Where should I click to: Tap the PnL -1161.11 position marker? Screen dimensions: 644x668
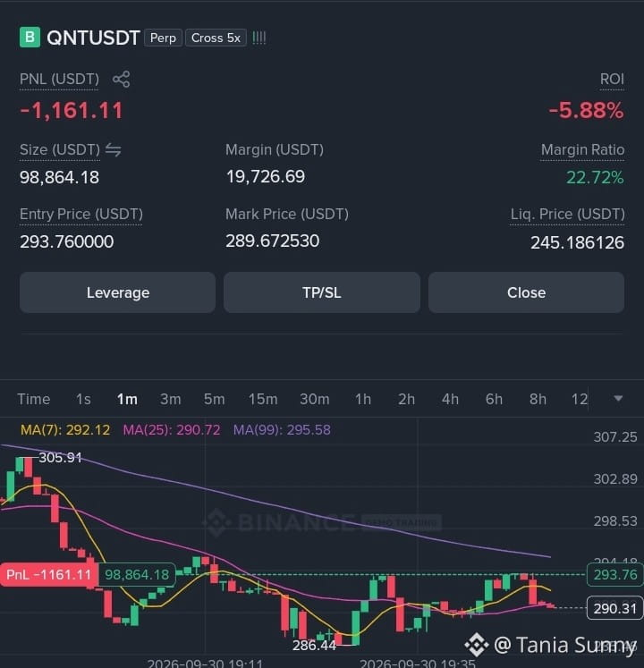tap(49, 575)
